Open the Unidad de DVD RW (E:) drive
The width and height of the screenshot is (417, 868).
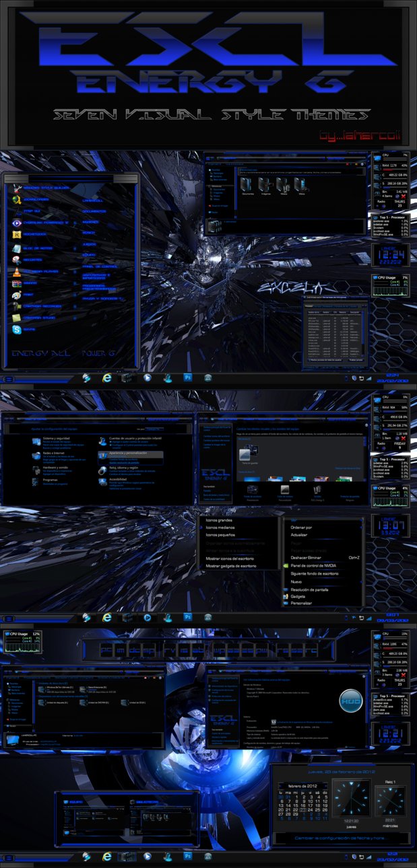pos(95,702)
